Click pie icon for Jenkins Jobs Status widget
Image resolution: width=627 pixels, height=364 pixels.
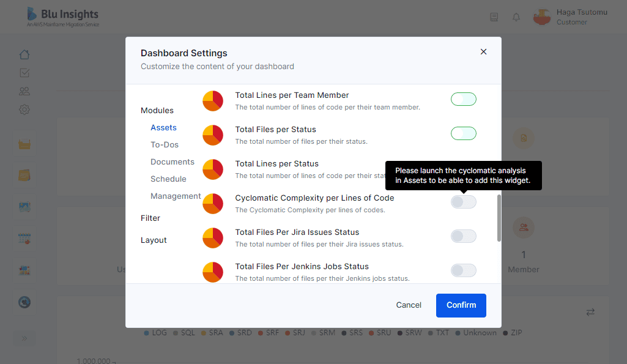click(x=213, y=272)
